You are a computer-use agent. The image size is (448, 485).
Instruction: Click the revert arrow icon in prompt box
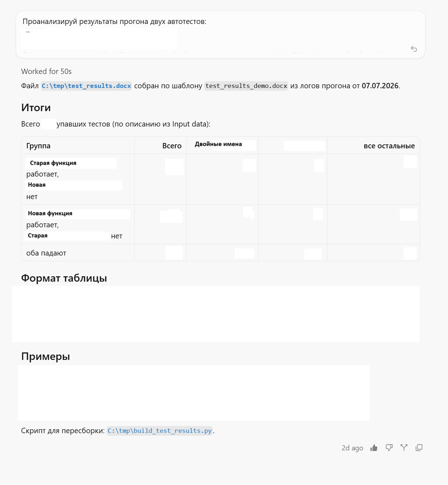414,49
